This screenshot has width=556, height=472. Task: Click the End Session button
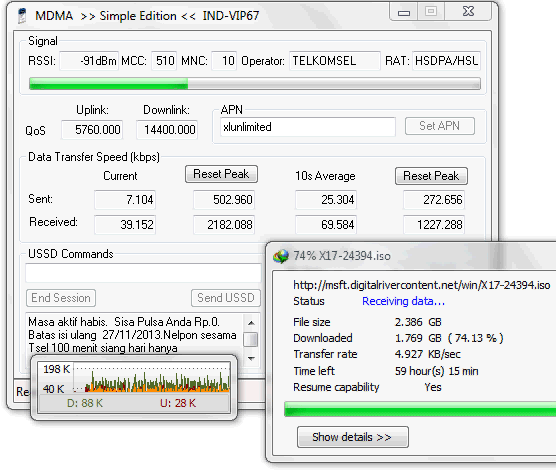pos(61,298)
